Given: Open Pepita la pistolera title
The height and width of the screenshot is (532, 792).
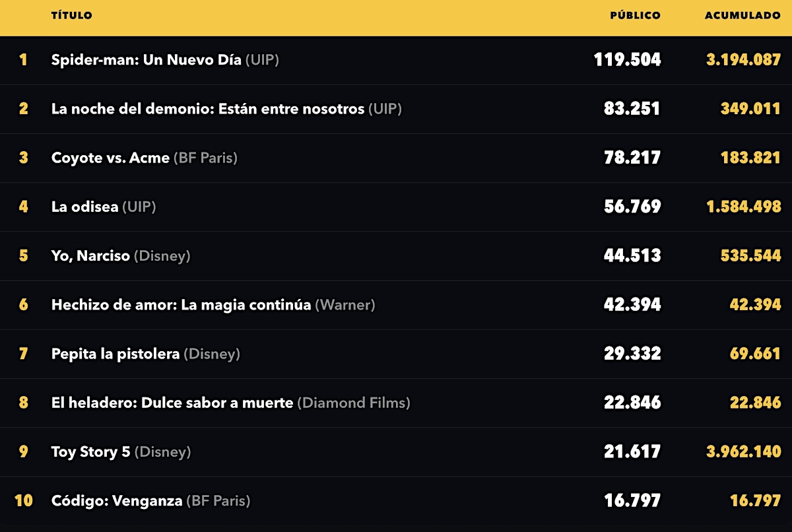Looking at the screenshot, I should [115, 354].
